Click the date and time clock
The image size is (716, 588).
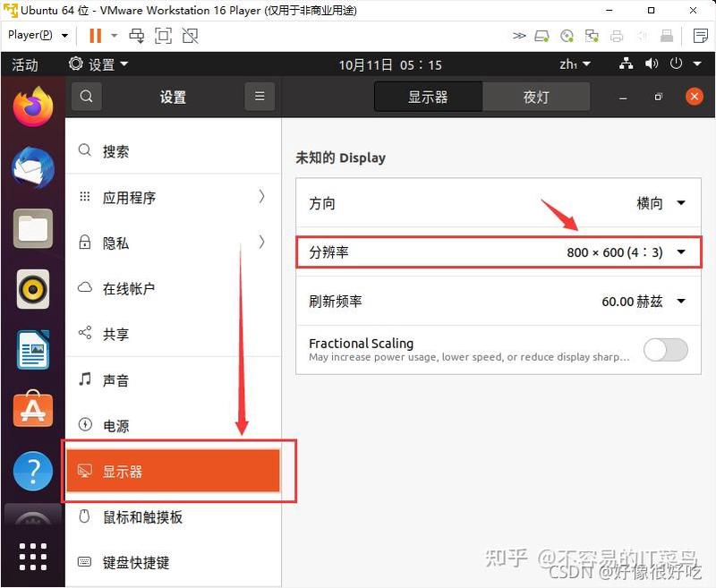(390, 64)
